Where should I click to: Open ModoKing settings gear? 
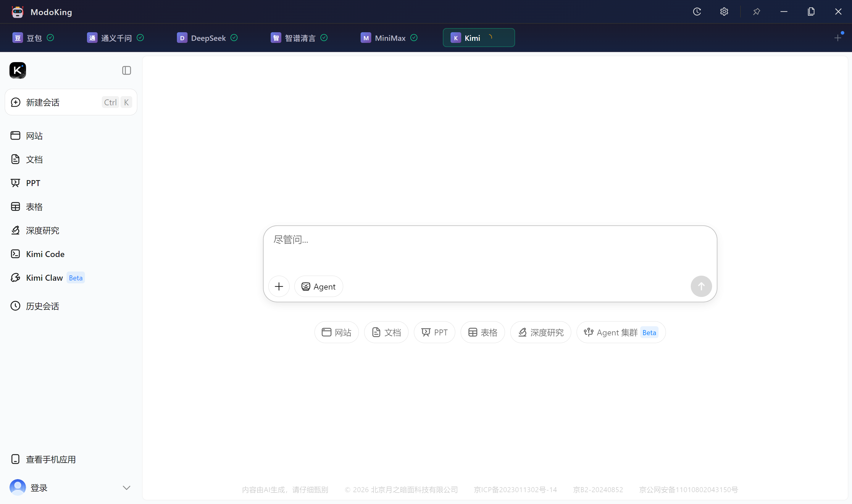724,12
